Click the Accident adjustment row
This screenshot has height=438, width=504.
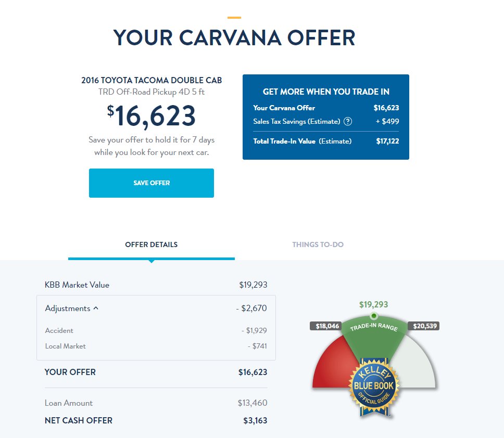coord(156,330)
